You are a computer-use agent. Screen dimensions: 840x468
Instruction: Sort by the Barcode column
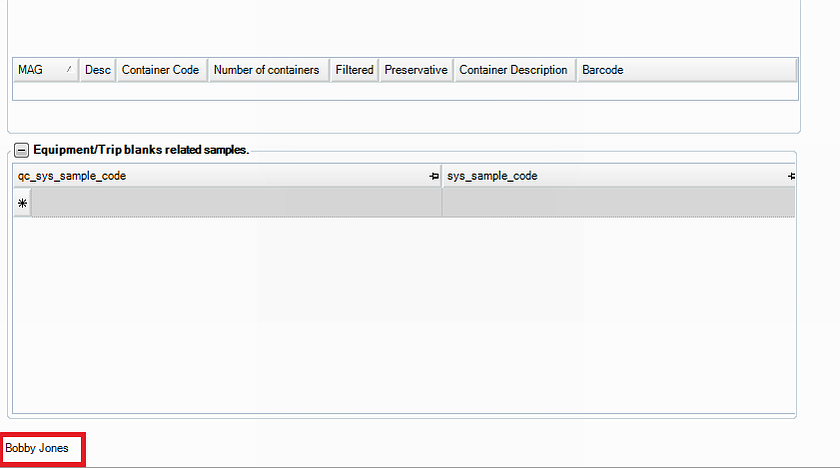click(x=602, y=70)
